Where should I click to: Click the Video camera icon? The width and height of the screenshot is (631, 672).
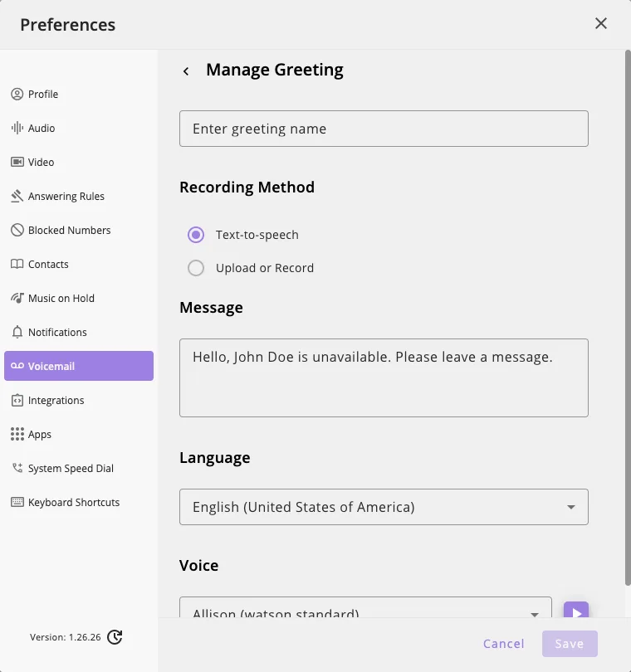coord(17,162)
